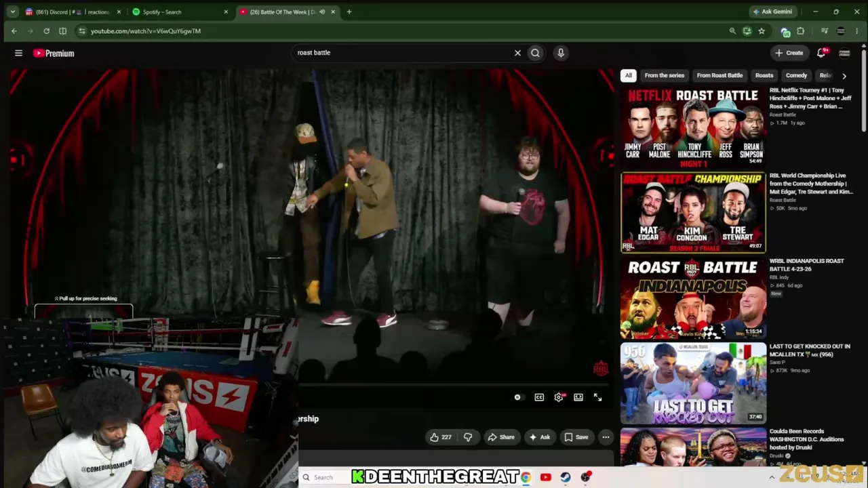Open 'RBL World Championship Live' video title

811,184
